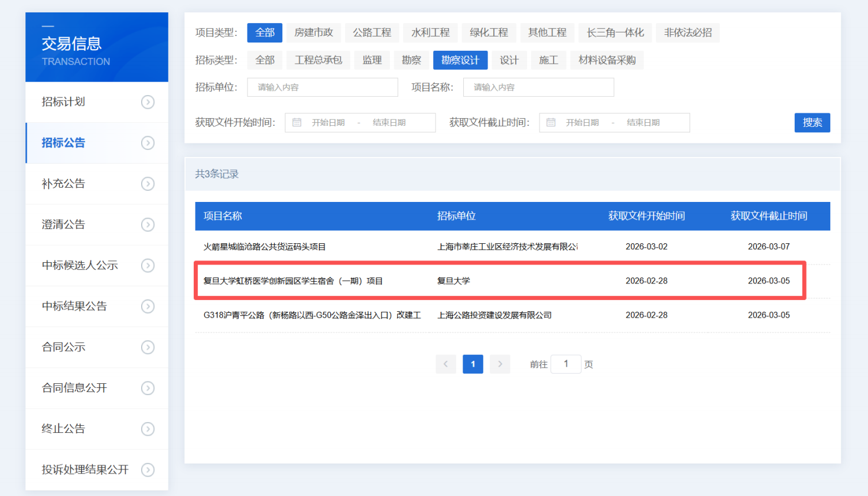The width and height of the screenshot is (868, 496).
Task: Click the arrow icon beside 澄清公告
Action: [148, 225]
